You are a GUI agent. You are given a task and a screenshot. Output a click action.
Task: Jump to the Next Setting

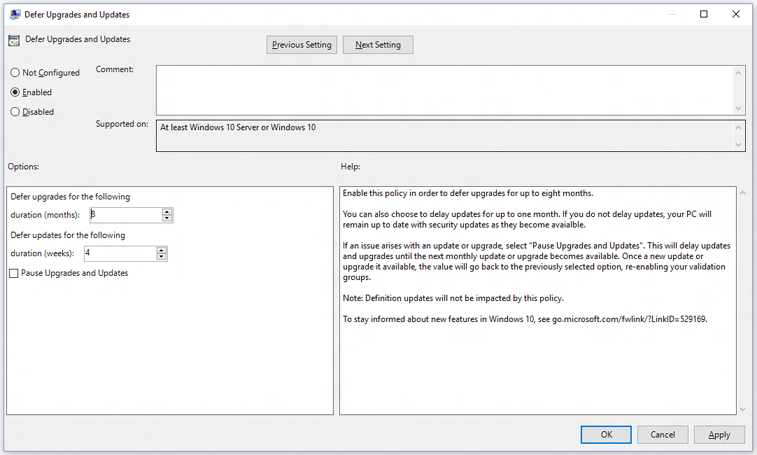point(378,45)
